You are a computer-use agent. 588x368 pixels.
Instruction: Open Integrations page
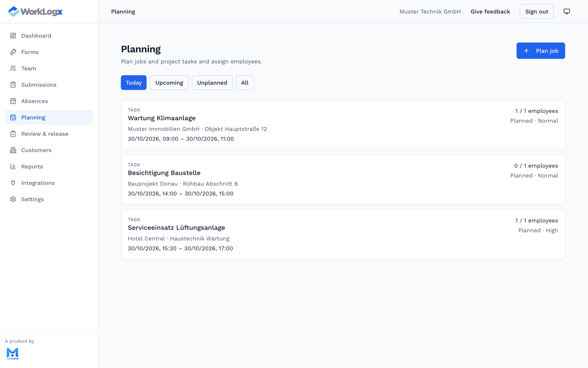[49, 183]
